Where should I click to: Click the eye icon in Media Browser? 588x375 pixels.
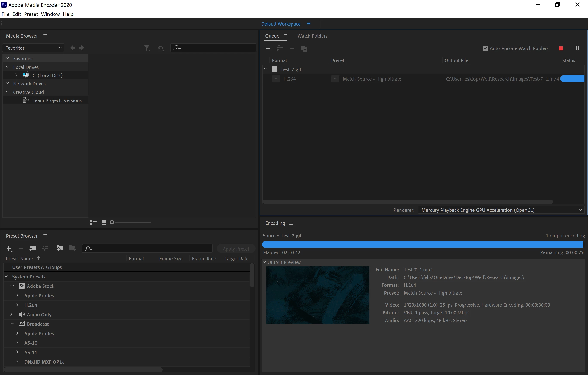pos(161,48)
